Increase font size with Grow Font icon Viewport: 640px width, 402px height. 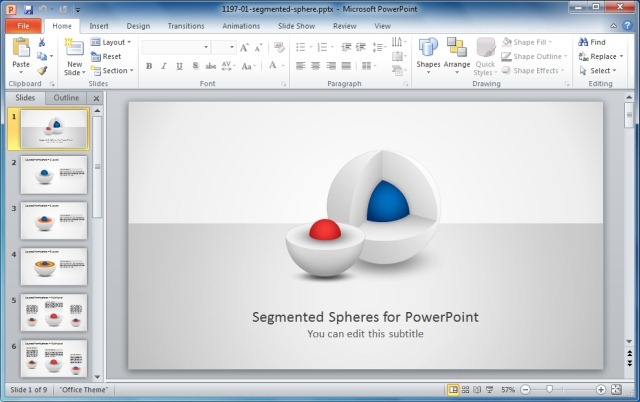click(x=244, y=48)
